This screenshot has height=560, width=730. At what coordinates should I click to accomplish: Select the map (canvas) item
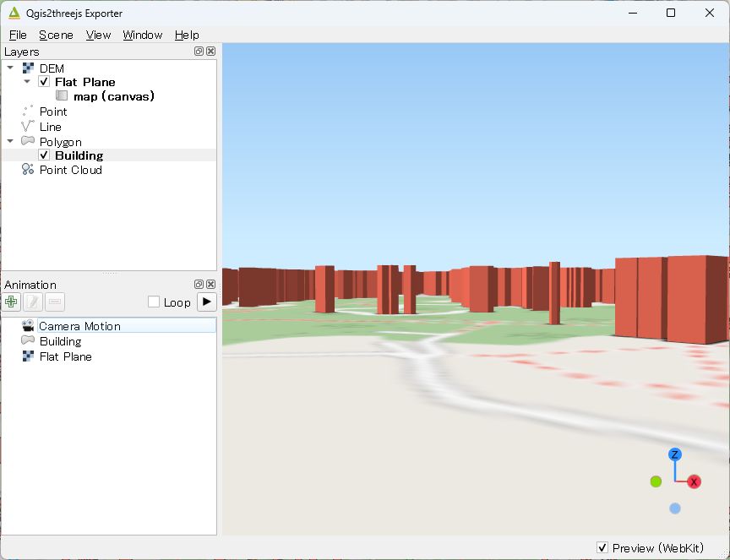(114, 96)
